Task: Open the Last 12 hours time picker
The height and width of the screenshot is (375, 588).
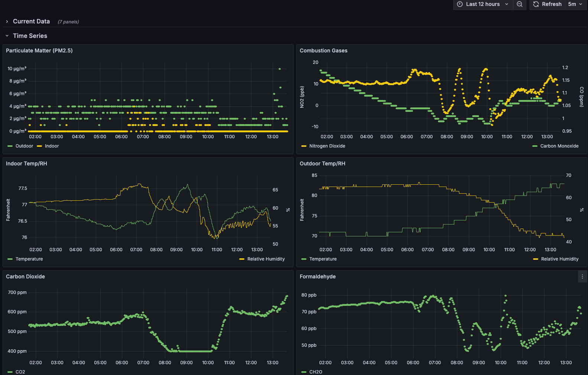Action: 483,4
